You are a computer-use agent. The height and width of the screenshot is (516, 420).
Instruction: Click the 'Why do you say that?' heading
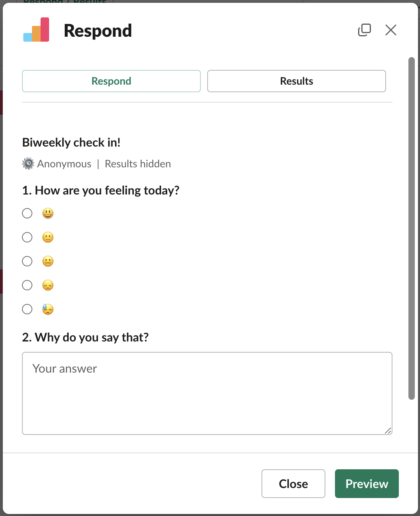coord(85,337)
